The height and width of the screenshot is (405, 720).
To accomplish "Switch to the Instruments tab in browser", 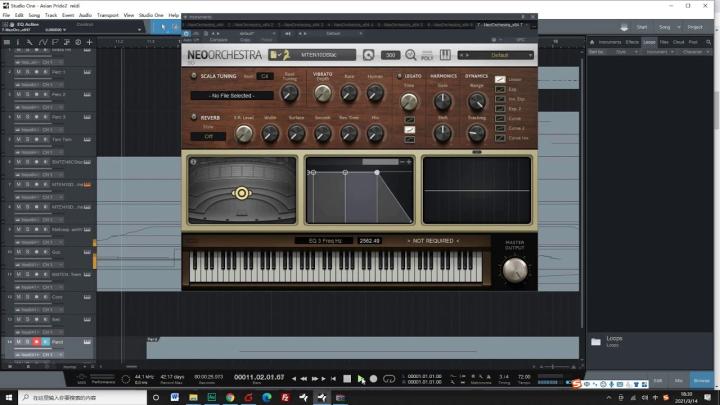I will [x=609, y=42].
